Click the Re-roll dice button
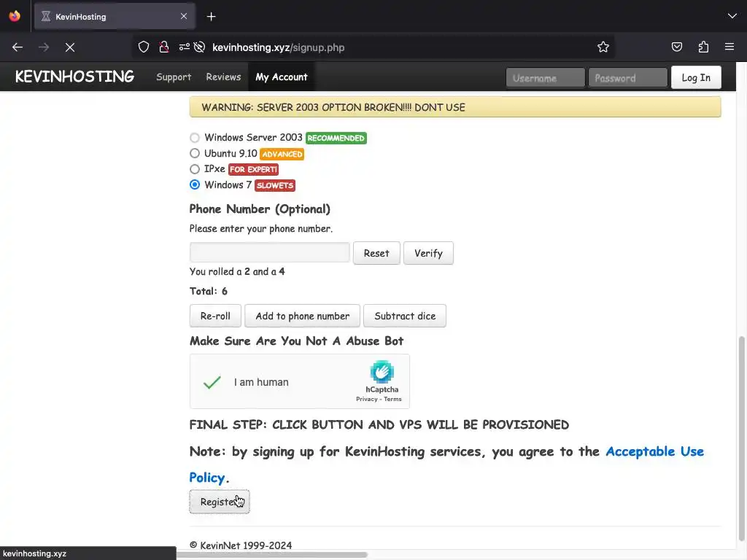Image resolution: width=747 pixels, height=560 pixels. point(215,316)
